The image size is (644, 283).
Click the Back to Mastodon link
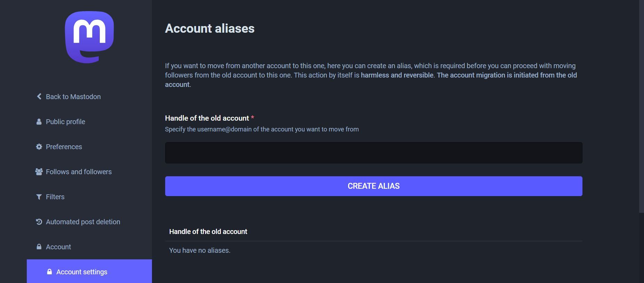(x=73, y=96)
